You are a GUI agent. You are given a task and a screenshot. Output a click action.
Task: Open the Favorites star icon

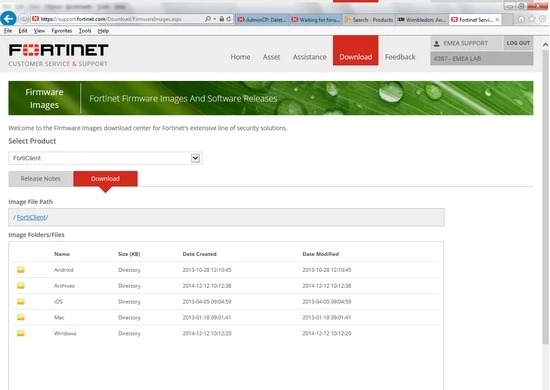pyautogui.click(x=532, y=19)
